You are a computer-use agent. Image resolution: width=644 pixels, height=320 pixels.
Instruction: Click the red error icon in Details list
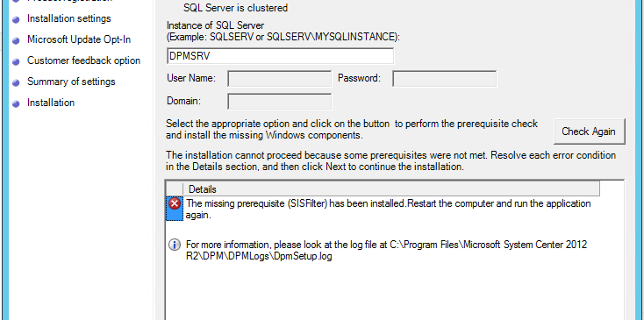[175, 203]
